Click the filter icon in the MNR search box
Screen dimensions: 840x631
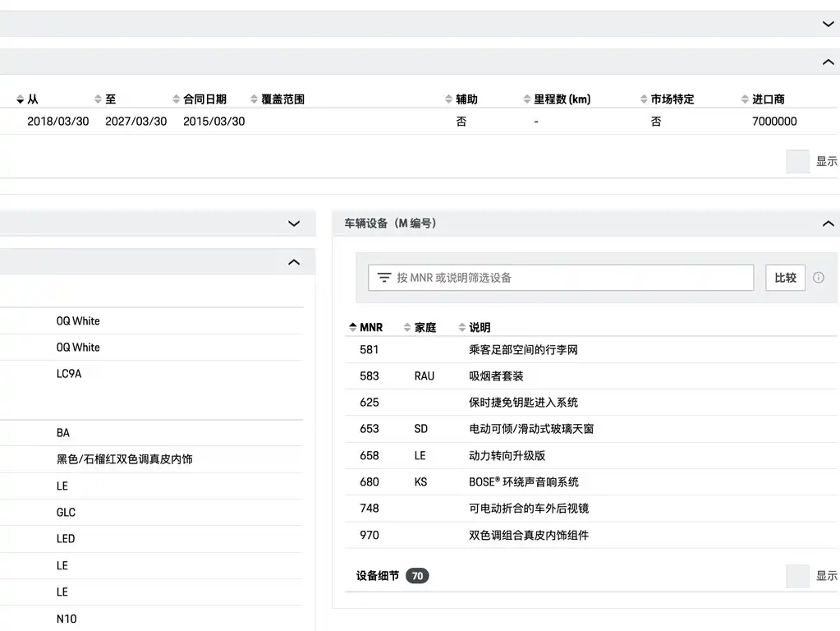[384, 277]
